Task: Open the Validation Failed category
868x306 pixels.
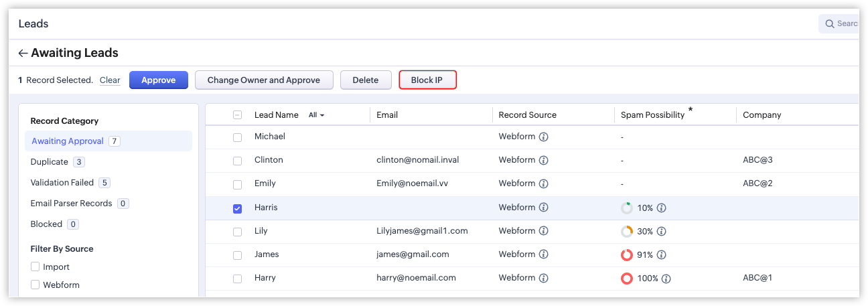Action: point(62,183)
